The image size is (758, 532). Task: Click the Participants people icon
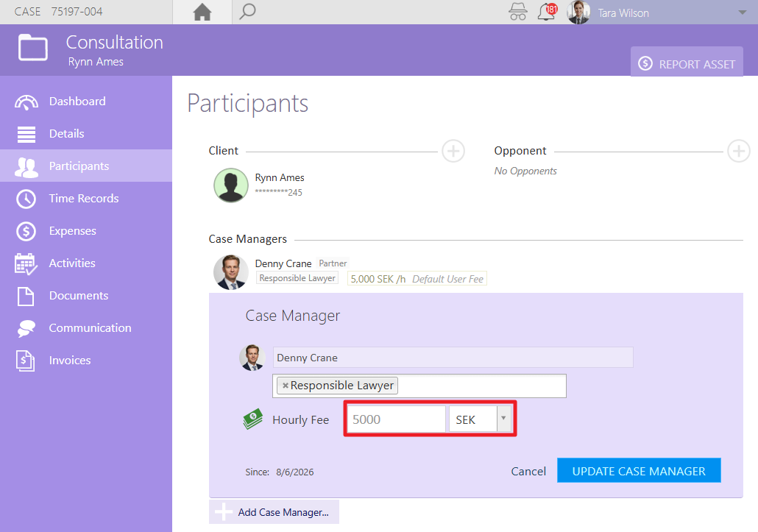(x=26, y=167)
